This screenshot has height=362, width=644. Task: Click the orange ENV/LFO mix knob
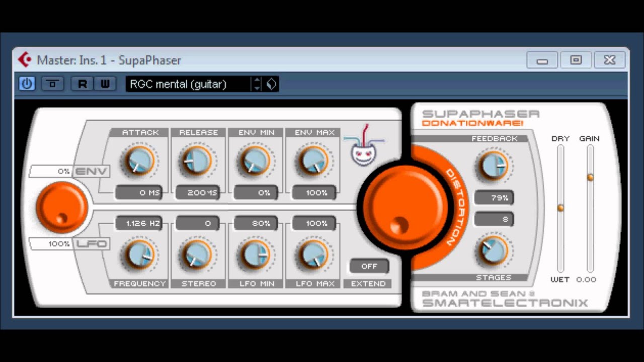pyautogui.click(x=61, y=208)
